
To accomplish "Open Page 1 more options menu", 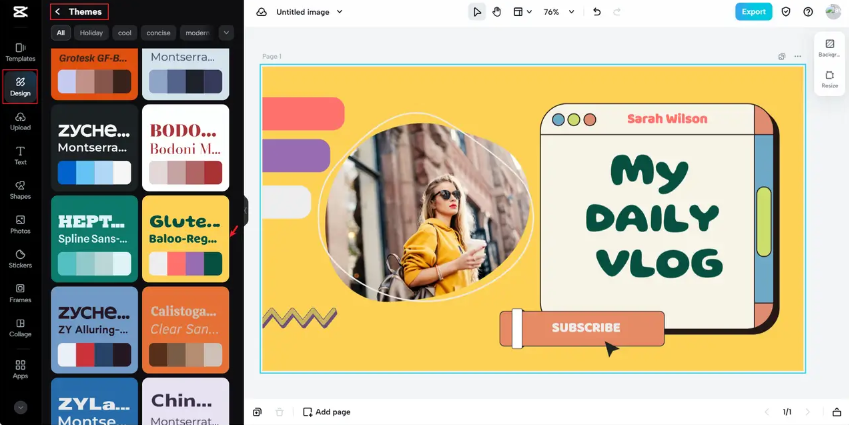I will tap(798, 56).
